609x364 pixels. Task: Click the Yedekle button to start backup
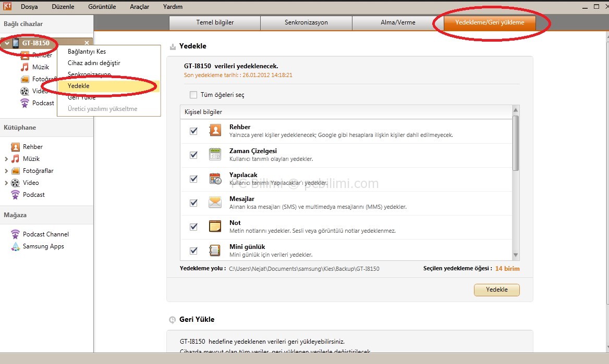[x=497, y=290]
